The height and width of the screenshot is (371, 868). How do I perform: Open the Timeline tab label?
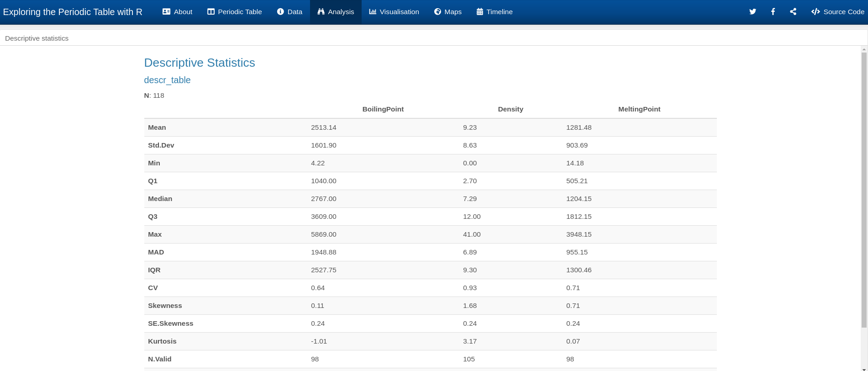[500, 12]
